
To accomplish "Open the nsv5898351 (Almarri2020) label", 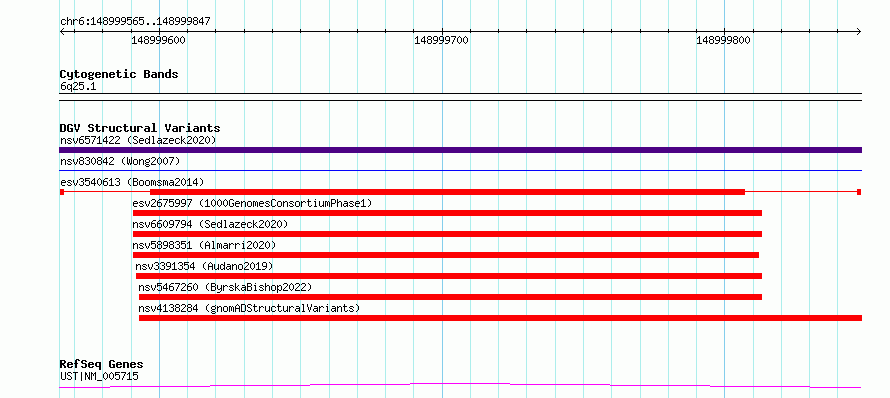I will point(204,245).
